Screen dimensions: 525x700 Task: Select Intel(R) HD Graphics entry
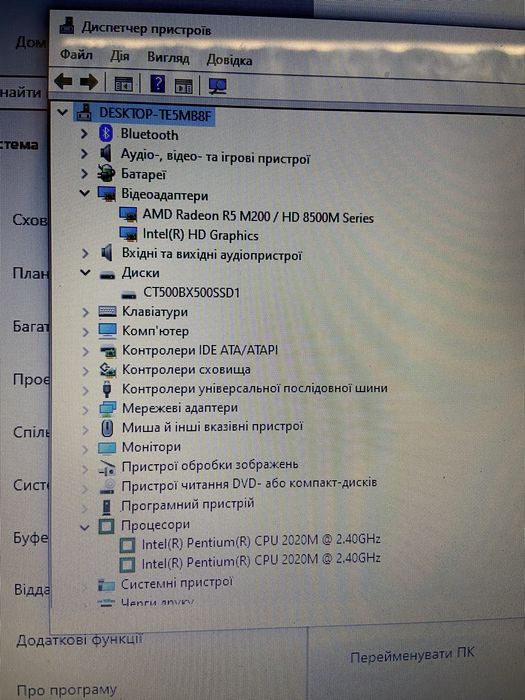pyautogui.click(x=200, y=235)
